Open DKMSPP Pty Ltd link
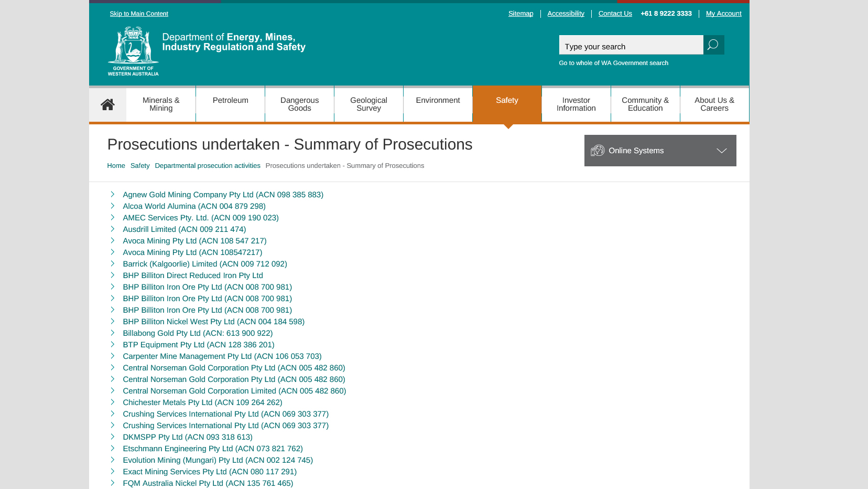Viewport: 868px width, 489px height. 188,437
